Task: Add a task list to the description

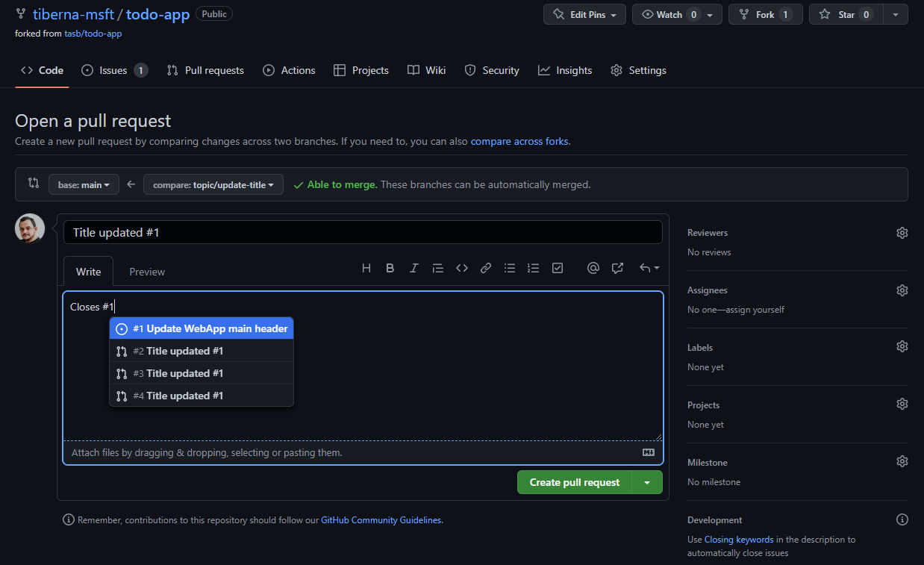Action: [x=557, y=267]
